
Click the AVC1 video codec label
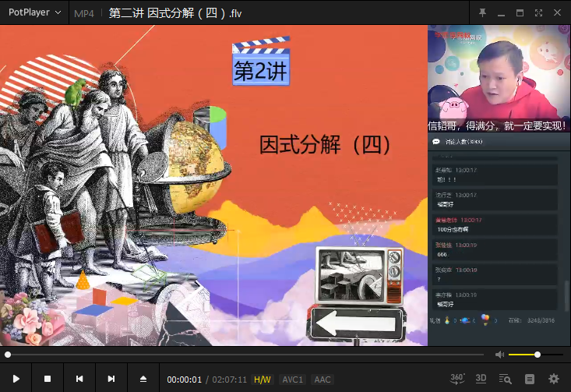click(x=292, y=380)
